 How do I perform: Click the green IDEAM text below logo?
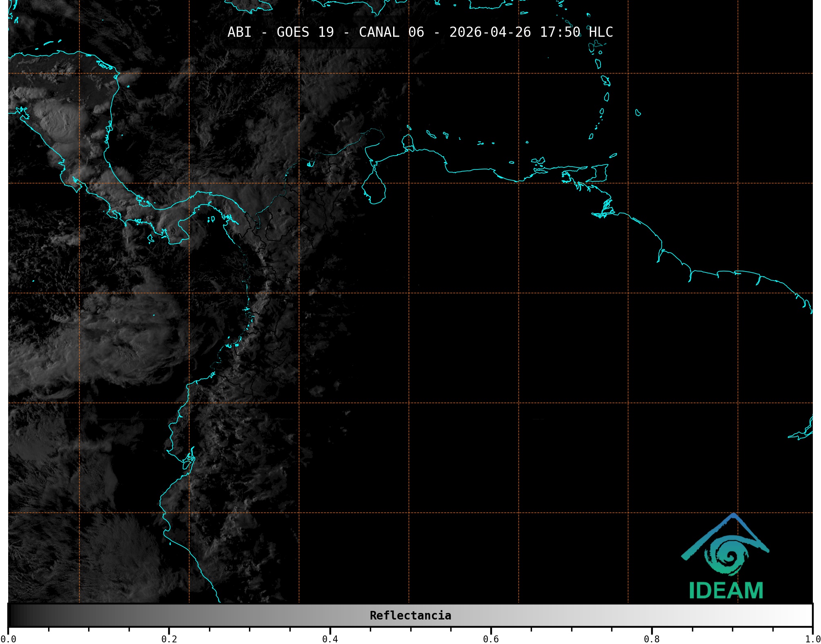coord(726,591)
